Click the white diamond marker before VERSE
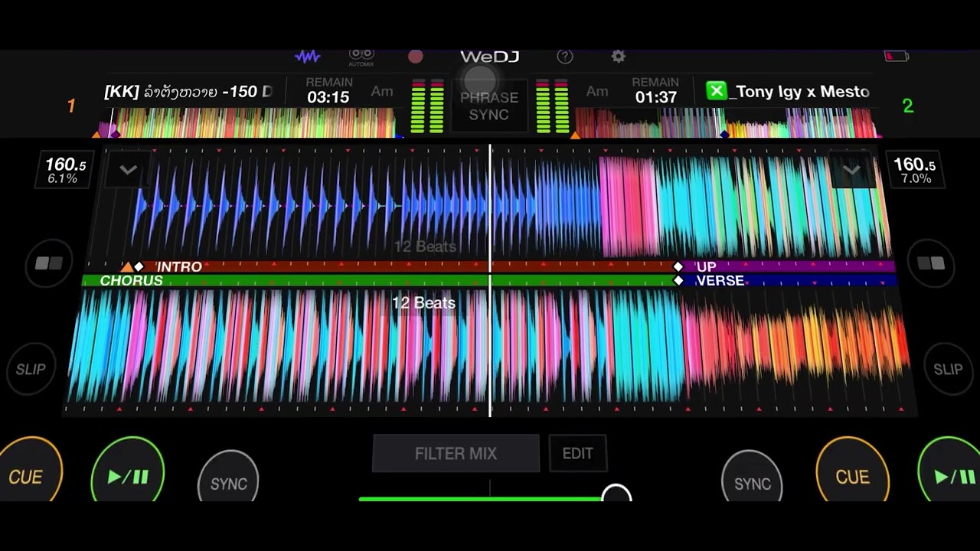This screenshot has height=551, width=980. 678,281
